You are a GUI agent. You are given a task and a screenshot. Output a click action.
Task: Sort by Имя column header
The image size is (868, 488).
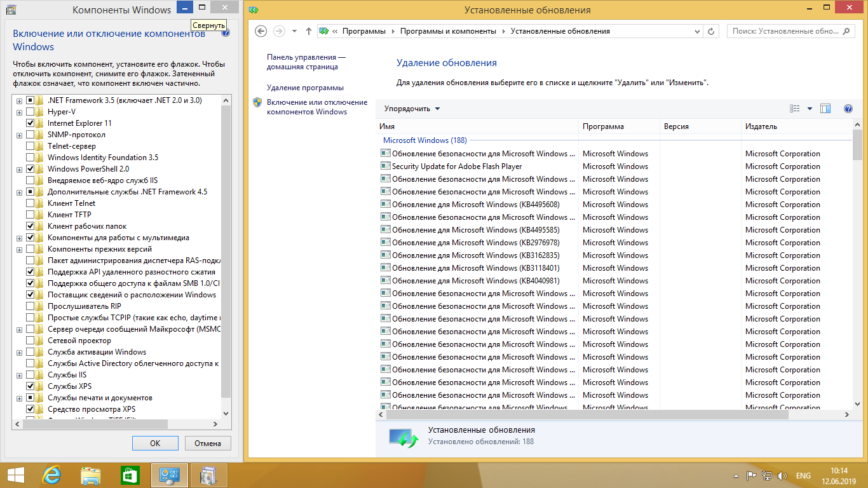pyautogui.click(x=477, y=126)
